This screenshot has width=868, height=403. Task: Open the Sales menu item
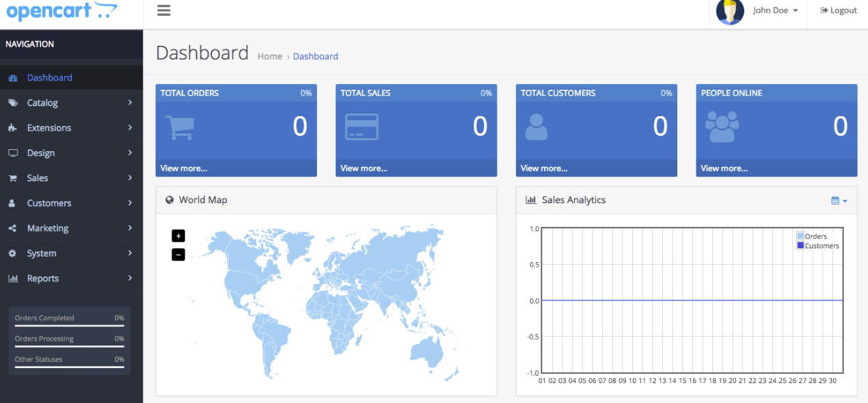click(x=71, y=178)
